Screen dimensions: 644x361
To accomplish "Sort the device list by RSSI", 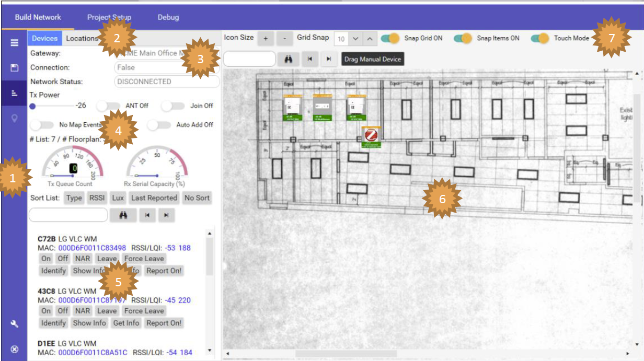I will click(x=97, y=197).
